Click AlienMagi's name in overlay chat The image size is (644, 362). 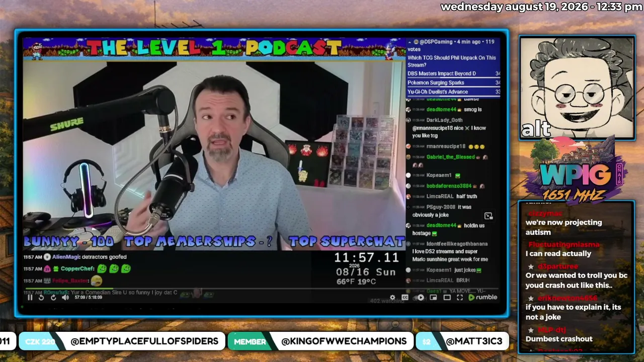[x=65, y=257]
